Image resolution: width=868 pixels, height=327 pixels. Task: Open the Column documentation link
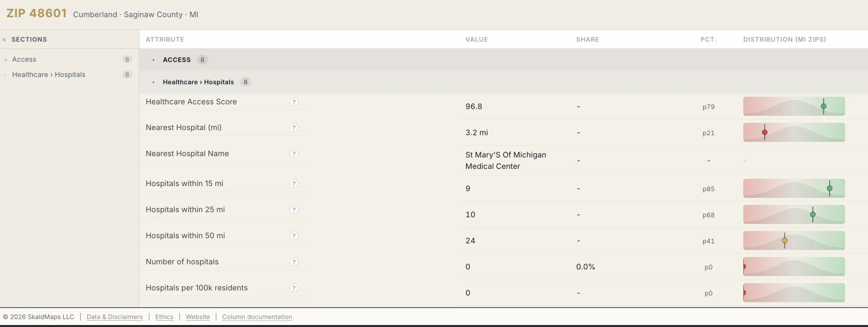point(257,317)
